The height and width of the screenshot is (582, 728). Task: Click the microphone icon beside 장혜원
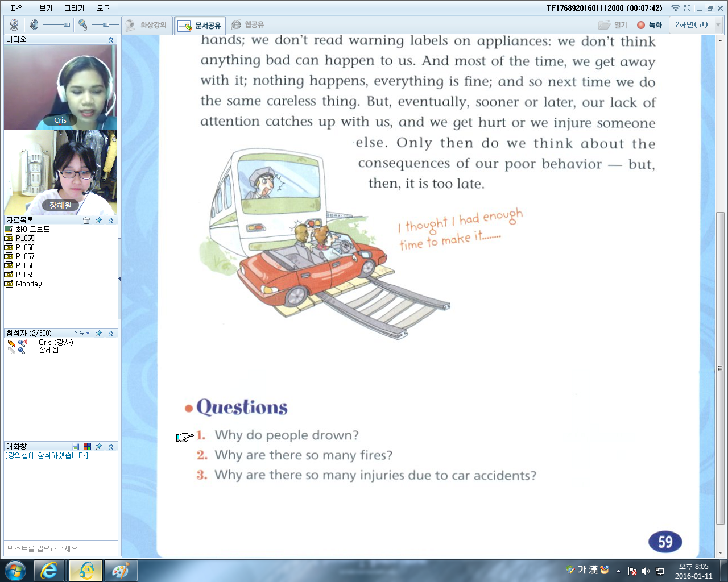(x=22, y=350)
